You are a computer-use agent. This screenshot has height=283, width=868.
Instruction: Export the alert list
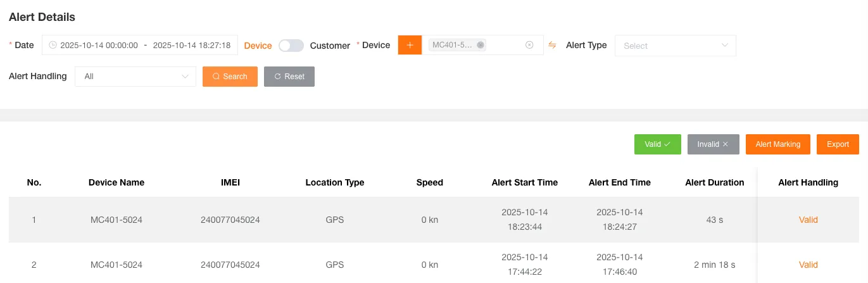(838, 144)
